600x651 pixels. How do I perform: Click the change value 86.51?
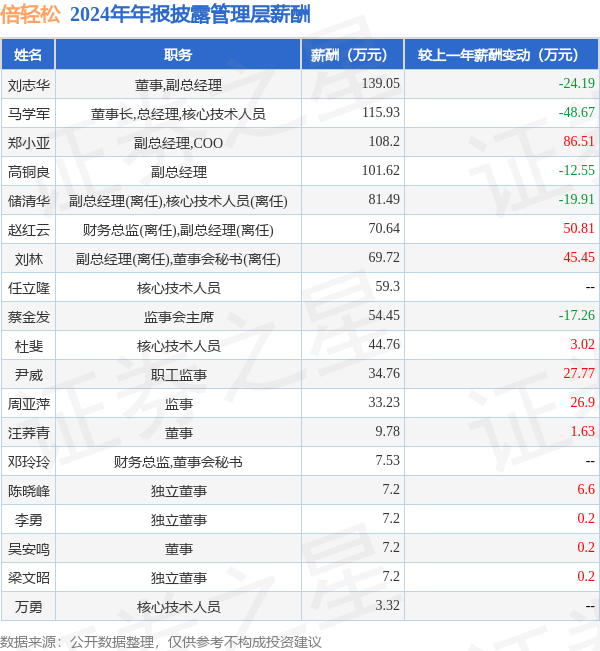click(x=579, y=141)
